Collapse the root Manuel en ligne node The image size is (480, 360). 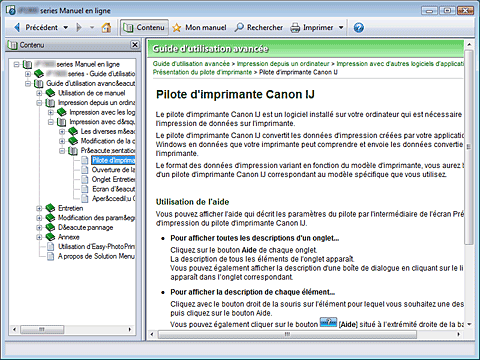click(x=16, y=64)
